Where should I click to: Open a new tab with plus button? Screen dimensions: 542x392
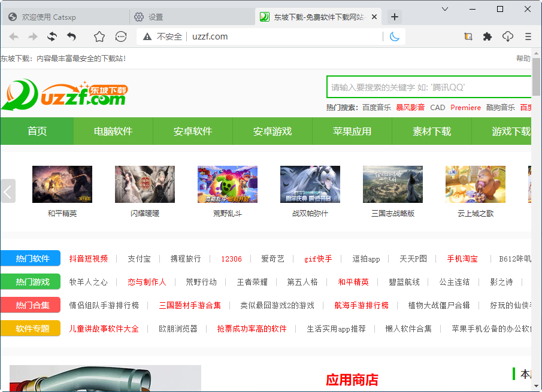tap(395, 17)
